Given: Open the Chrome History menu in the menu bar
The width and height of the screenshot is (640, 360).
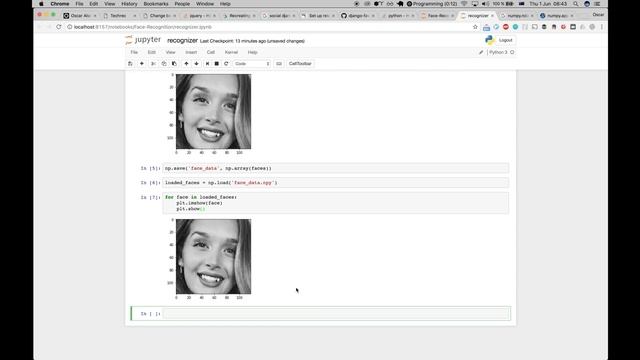Looking at the screenshot, I should pyautogui.click(x=129, y=4).
